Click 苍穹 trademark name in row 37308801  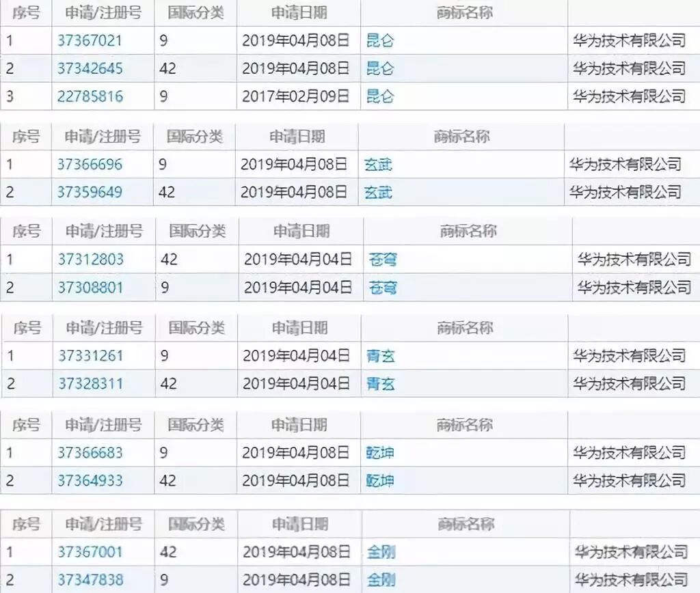(383, 288)
